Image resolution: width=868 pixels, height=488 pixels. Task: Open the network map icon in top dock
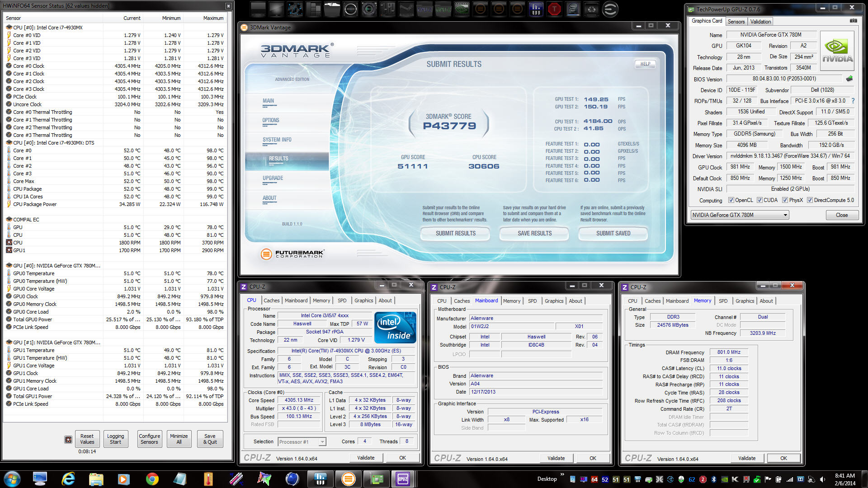click(x=295, y=9)
